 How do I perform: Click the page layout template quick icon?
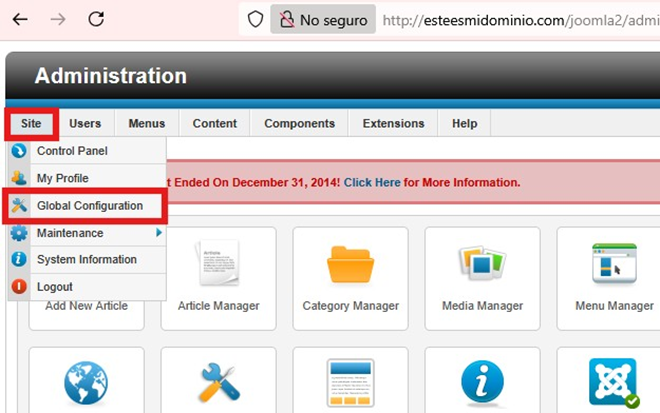coord(350,383)
